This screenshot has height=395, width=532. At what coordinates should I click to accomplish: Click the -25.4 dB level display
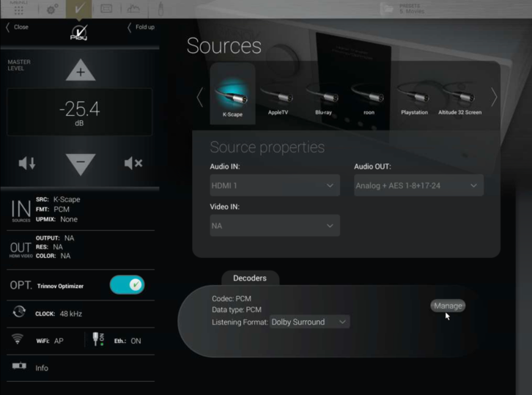[x=79, y=112]
